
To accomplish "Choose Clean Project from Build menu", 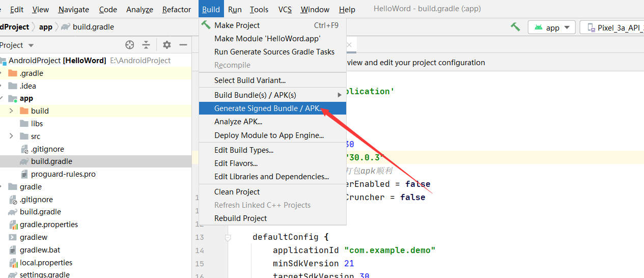I will [237, 192].
